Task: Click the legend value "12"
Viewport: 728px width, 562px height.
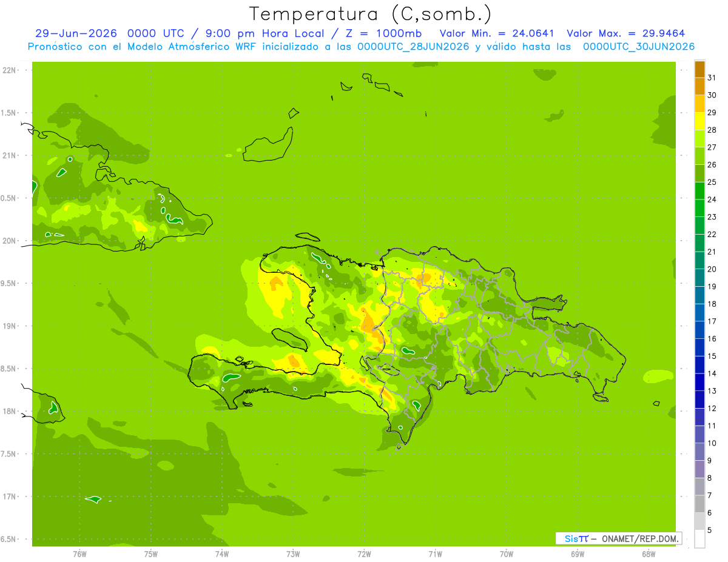Action: tap(712, 409)
